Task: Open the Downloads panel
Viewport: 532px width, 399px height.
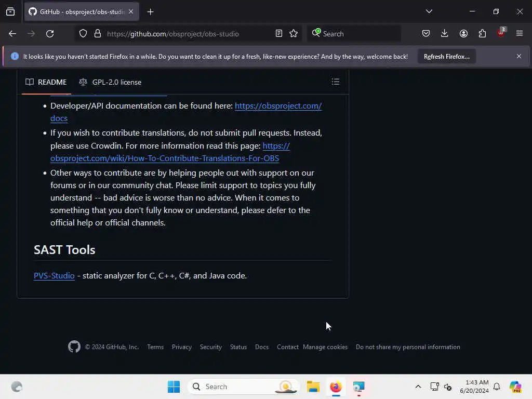Action: tap(445, 34)
